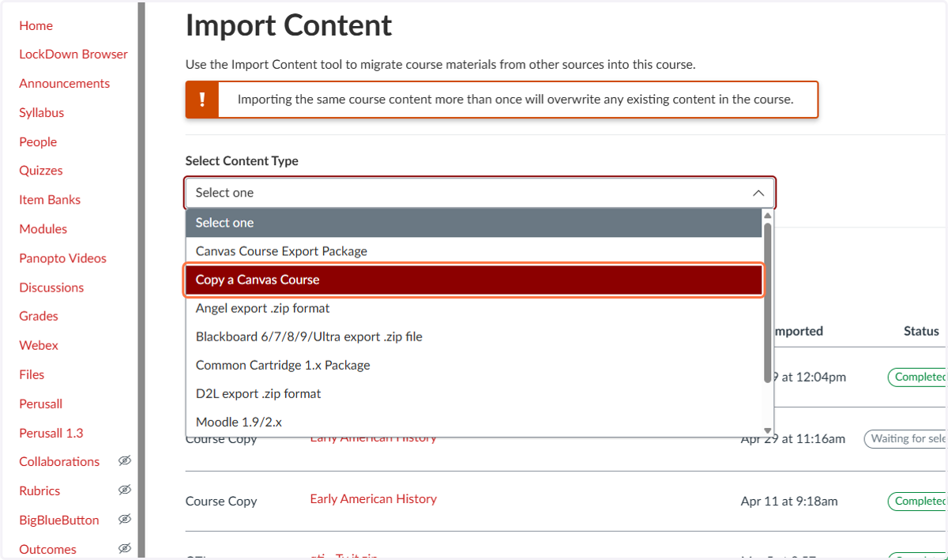Open BigBlueButton link
Viewport: 948px width, 560px height.
(x=59, y=520)
